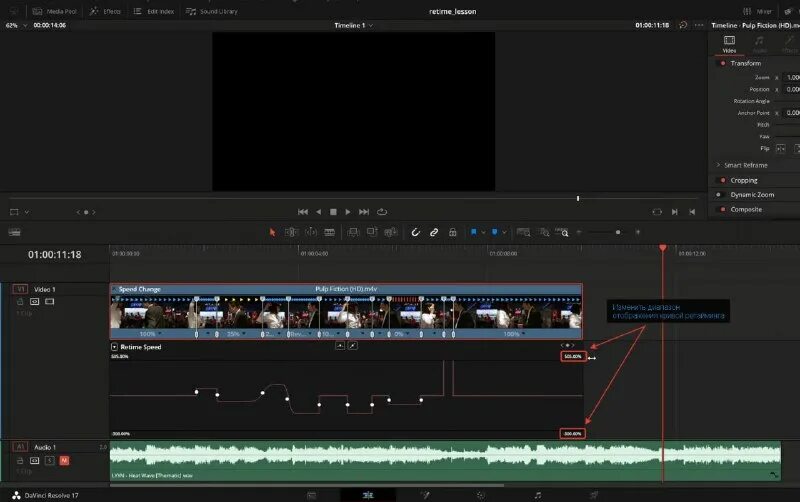Open the Effects panel

(105, 11)
